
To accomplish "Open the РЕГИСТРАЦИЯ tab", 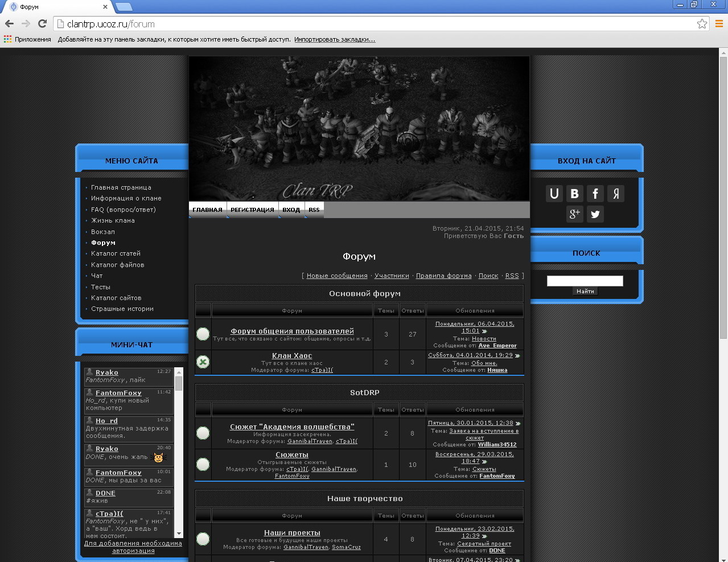I will (x=252, y=210).
